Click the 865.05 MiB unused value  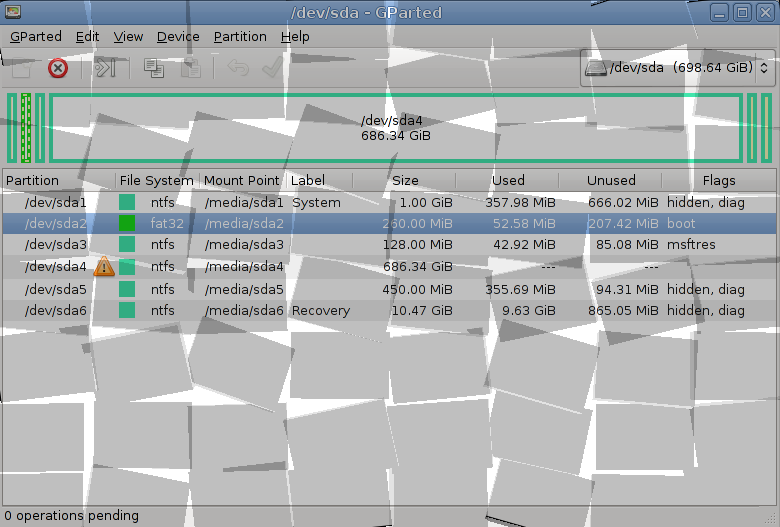(623, 311)
